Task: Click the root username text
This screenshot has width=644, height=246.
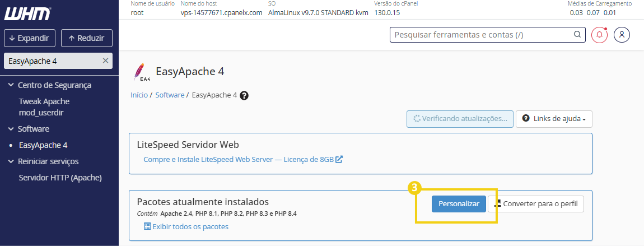Action: pyautogui.click(x=137, y=12)
